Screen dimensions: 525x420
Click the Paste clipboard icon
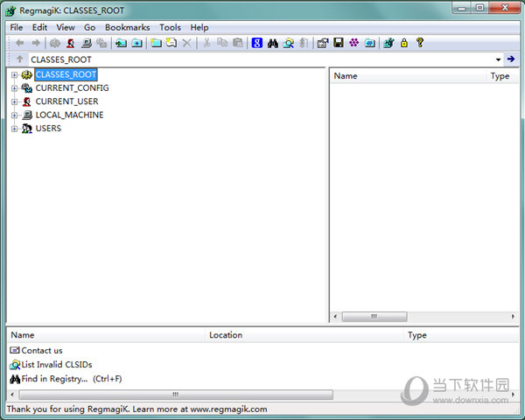[238, 43]
